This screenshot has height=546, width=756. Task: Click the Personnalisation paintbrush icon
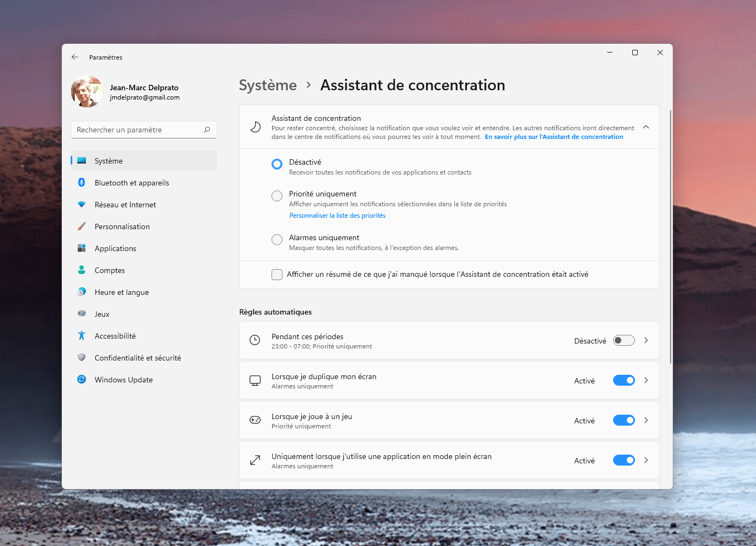(82, 226)
